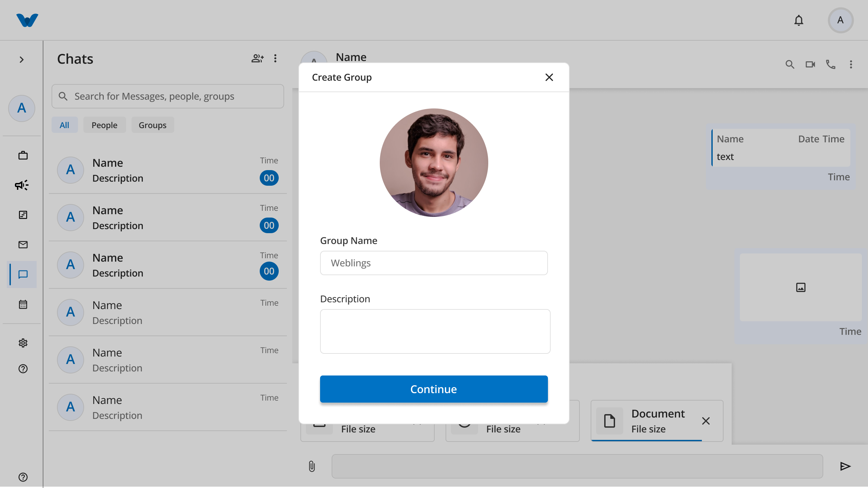Select the Groups filter tab

[153, 125]
